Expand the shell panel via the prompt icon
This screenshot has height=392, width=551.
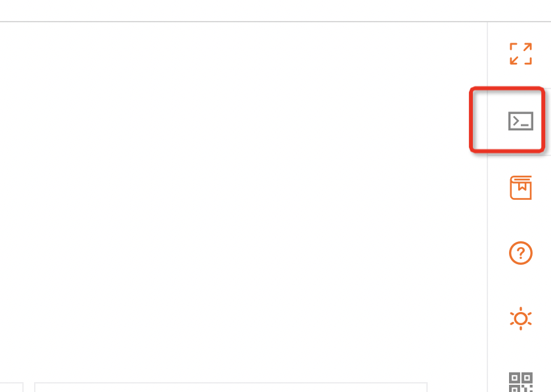pos(520,121)
